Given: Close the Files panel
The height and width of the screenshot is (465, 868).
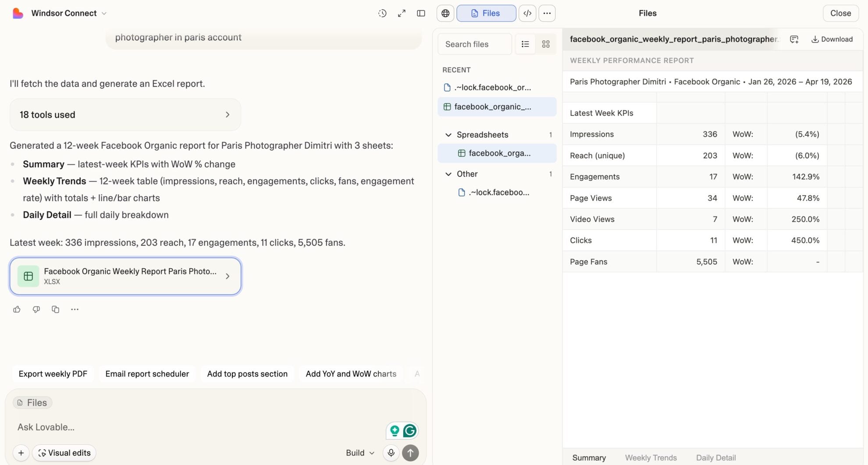Looking at the screenshot, I should click(x=840, y=13).
